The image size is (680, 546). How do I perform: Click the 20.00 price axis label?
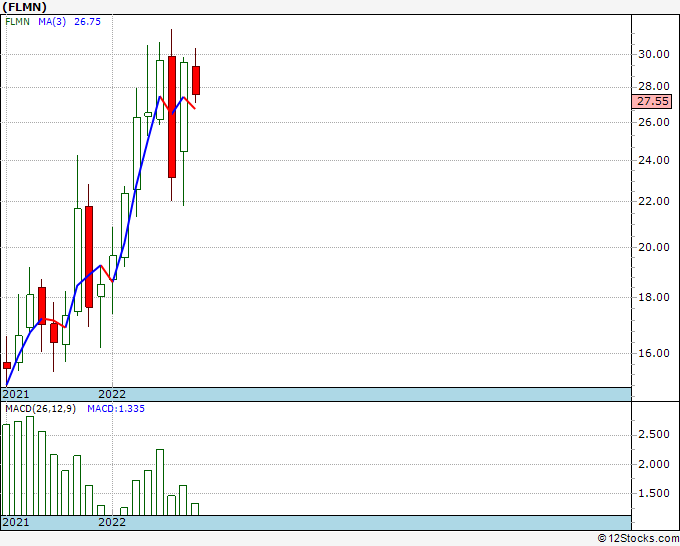pos(654,247)
